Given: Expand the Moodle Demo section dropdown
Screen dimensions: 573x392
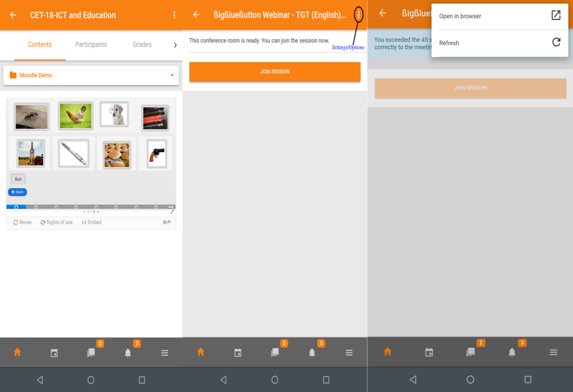Looking at the screenshot, I should pos(172,75).
